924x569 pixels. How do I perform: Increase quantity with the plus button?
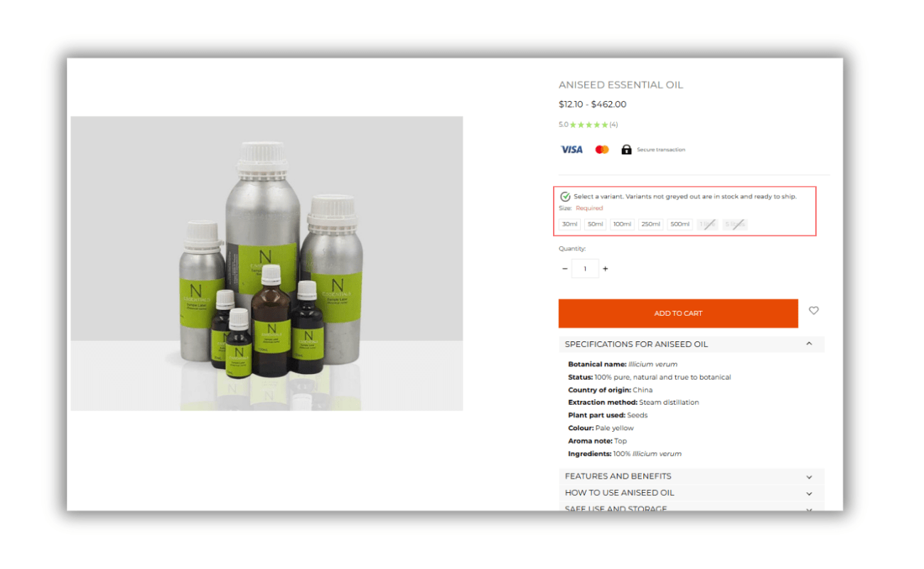click(x=606, y=269)
